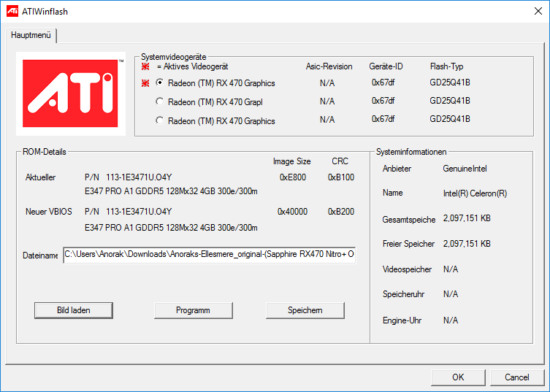Viewport: 550px width, 392px height.
Task: Click the large red ATI logo
Action: (x=70, y=94)
